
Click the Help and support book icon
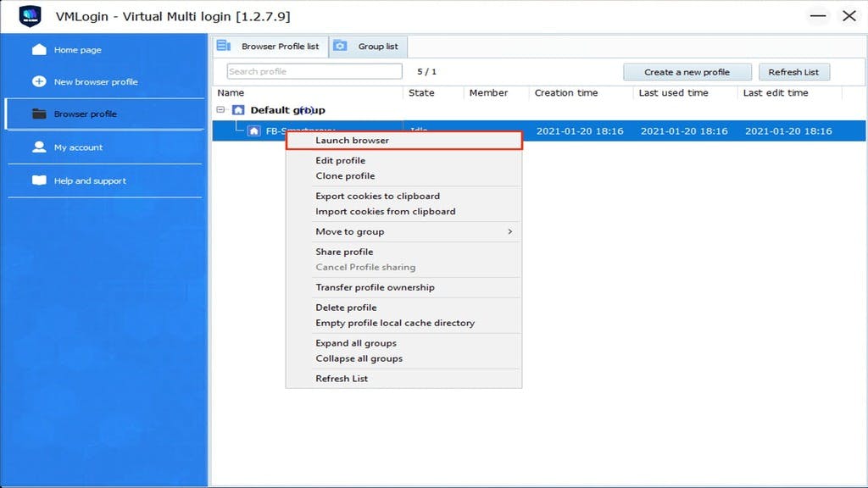39,180
